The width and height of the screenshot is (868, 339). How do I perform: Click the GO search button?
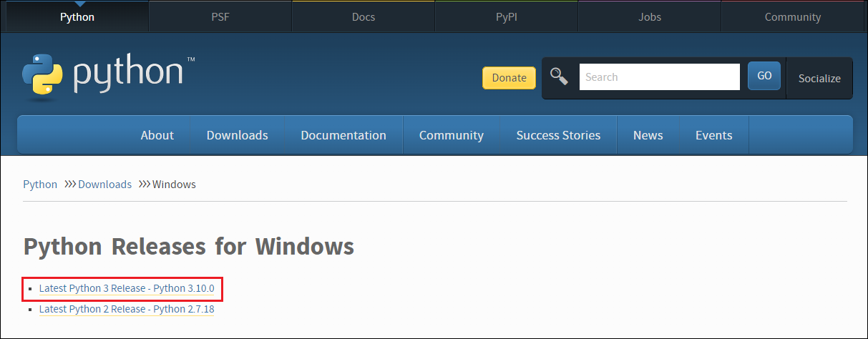click(764, 76)
